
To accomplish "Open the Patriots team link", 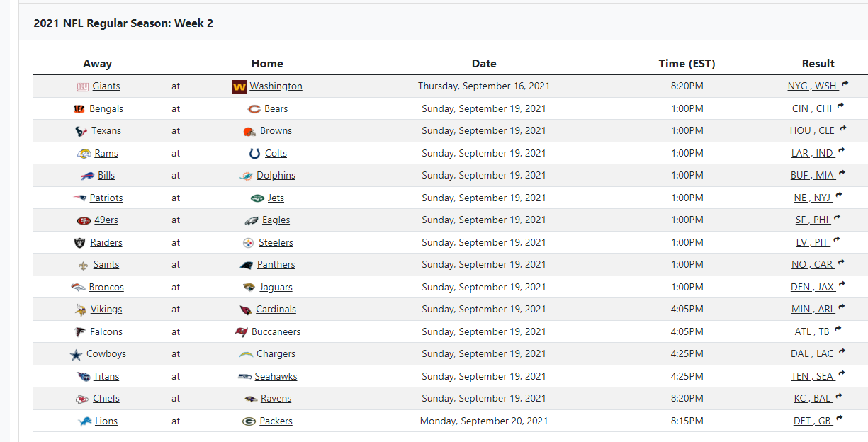I will tap(106, 198).
